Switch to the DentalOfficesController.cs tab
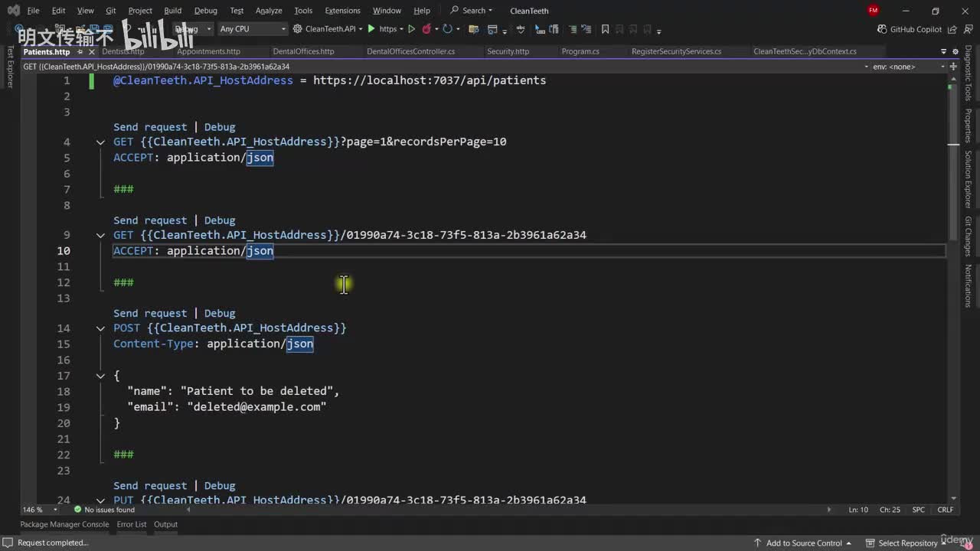 [410, 51]
